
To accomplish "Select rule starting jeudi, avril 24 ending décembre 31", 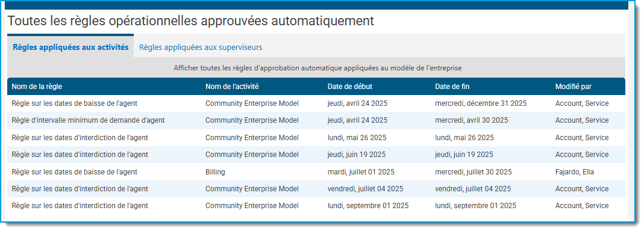I will click(316, 103).
